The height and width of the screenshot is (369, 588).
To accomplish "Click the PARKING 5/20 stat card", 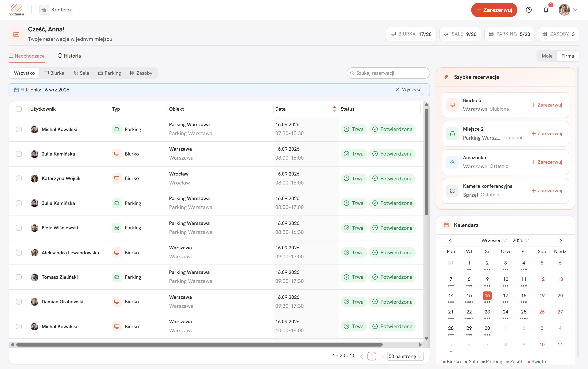I will (x=509, y=34).
